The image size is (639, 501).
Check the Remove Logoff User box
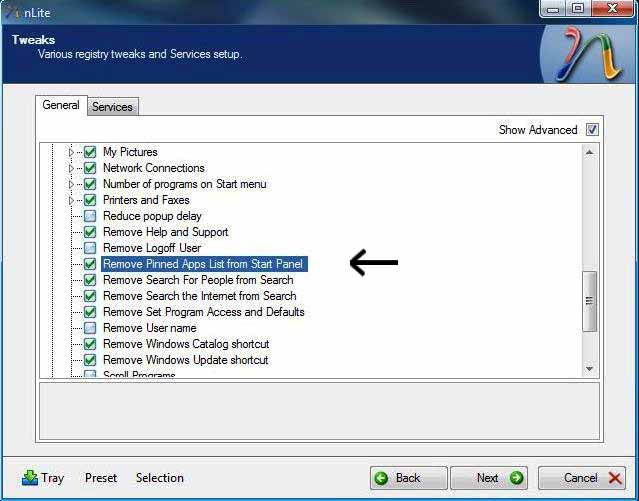pyautogui.click(x=90, y=248)
